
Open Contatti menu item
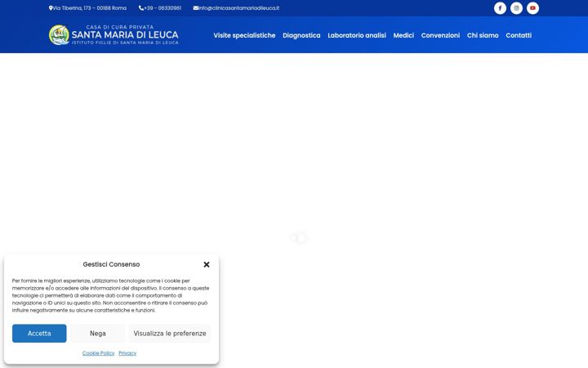pos(519,35)
